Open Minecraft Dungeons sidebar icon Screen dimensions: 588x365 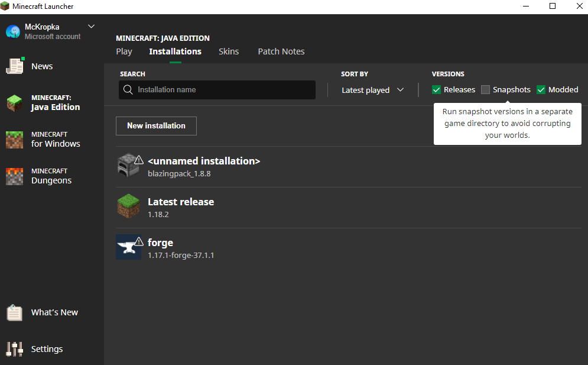[14, 176]
